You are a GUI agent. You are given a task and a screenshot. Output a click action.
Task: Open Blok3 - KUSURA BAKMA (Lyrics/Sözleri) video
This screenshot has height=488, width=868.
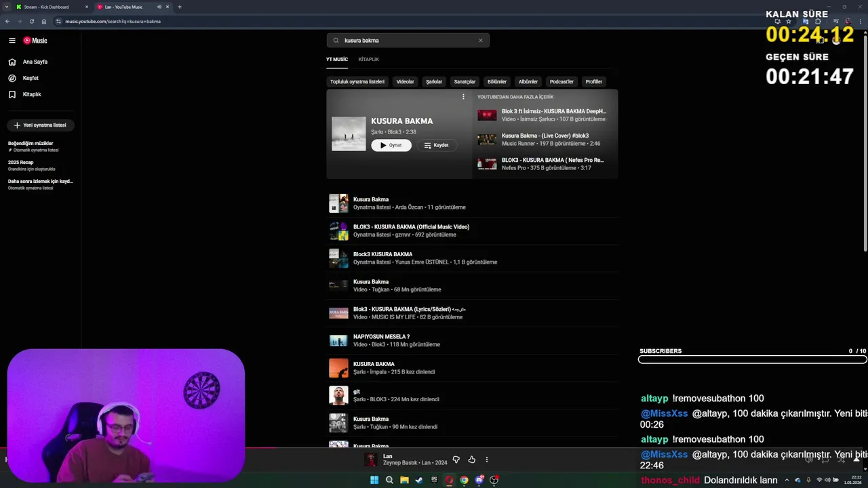coord(472,313)
